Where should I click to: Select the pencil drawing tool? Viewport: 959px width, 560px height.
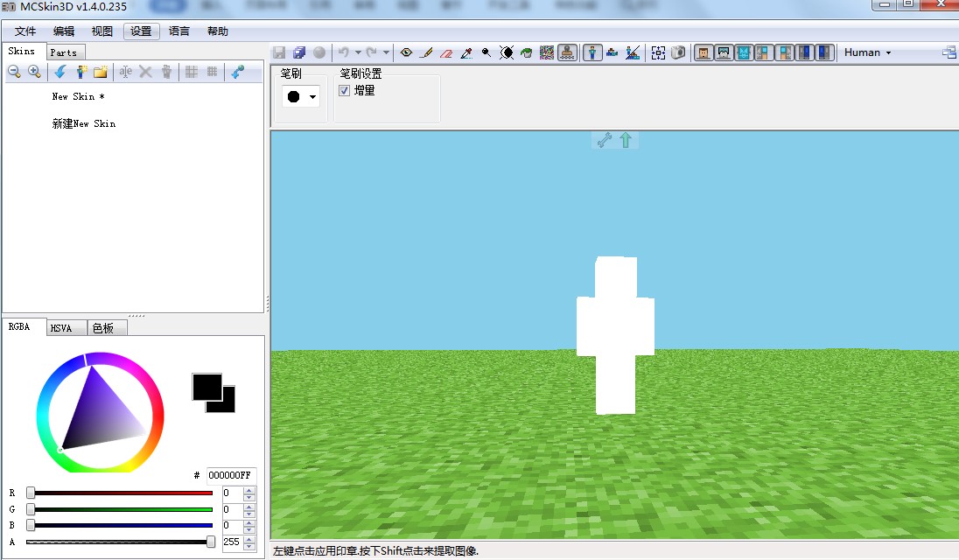(x=426, y=52)
